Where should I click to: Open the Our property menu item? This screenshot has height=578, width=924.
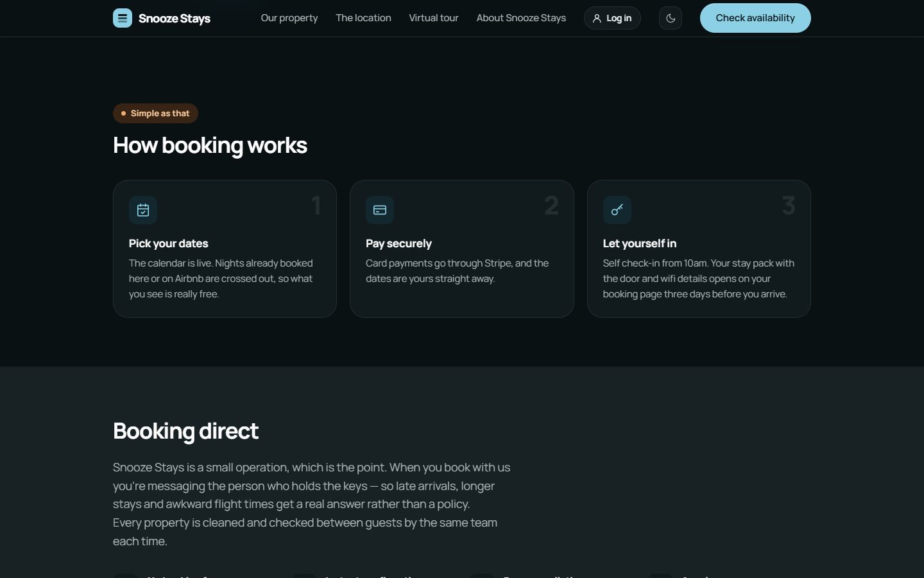click(289, 18)
